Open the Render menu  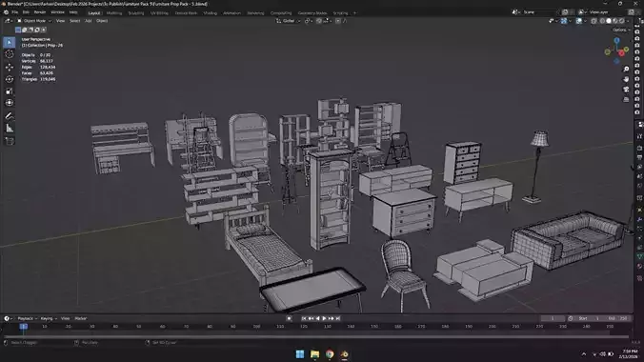tap(40, 12)
